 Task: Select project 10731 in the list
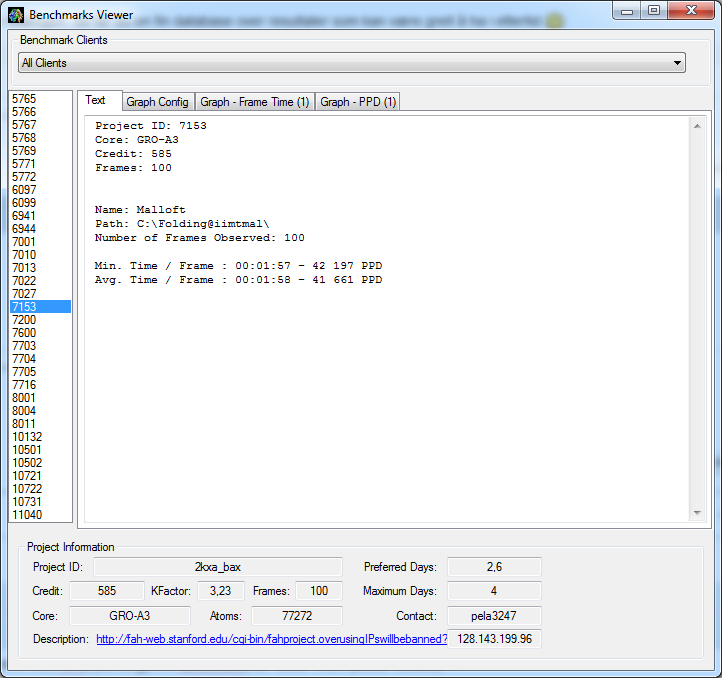(x=40, y=501)
